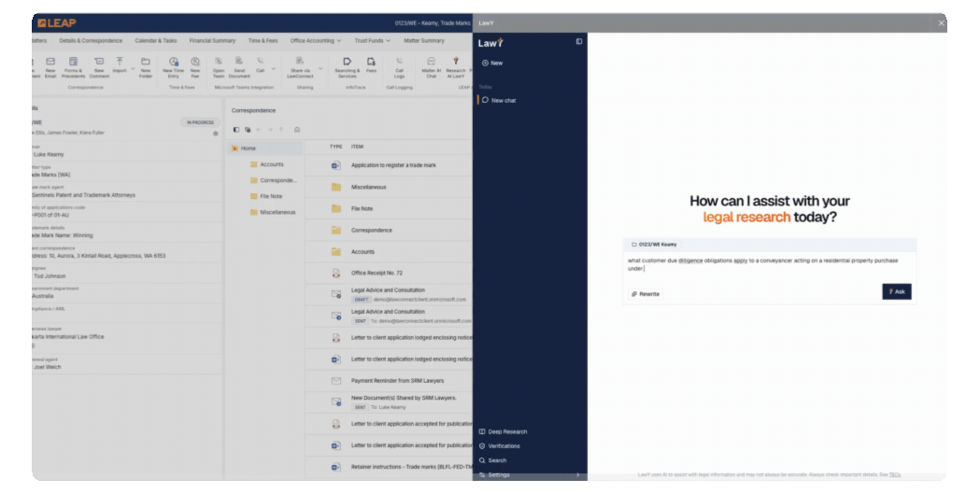Click the 'Application to register a trade mark' text
Image resolution: width=980 pixels, height=493 pixels.
pyautogui.click(x=393, y=165)
